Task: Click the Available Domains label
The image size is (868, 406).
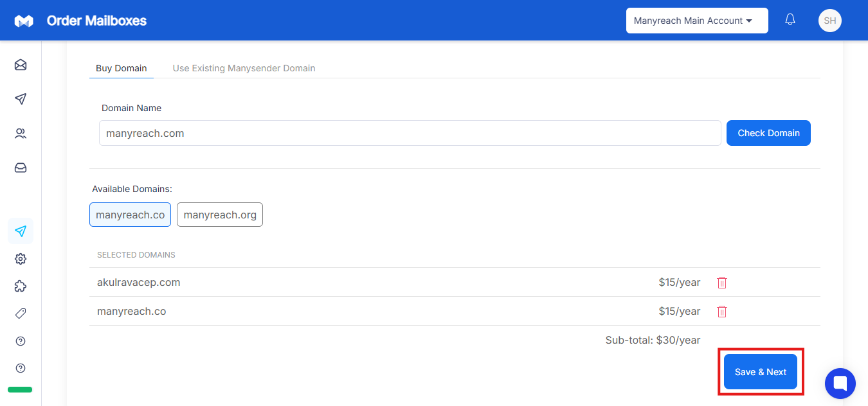Action: click(x=132, y=189)
